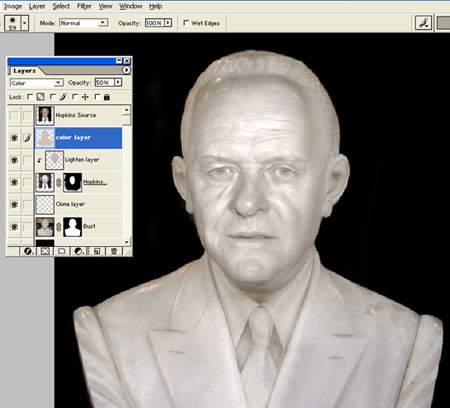Select the Bust layer mask thumbnail
450x408 pixels.
pyautogui.click(x=72, y=227)
